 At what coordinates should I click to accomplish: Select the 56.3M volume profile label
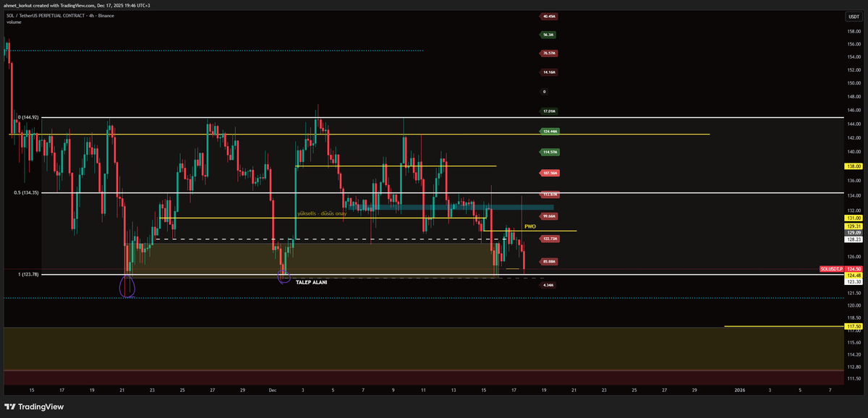[x=548, y=35]
